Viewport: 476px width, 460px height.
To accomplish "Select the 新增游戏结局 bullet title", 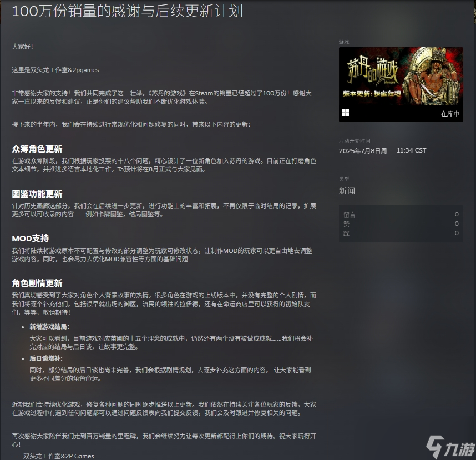I will tap(49, 327).
